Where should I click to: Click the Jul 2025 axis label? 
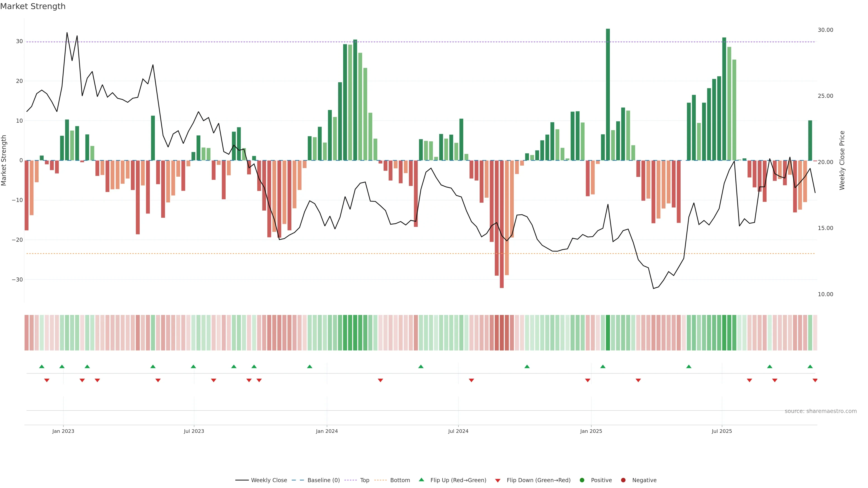(722, 431)
